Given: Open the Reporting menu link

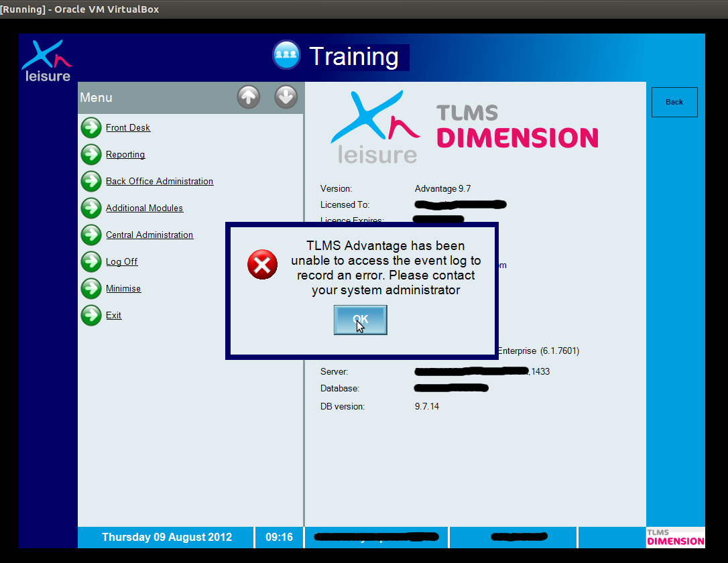Looking at the screenshot, I should tap(125, 155).
